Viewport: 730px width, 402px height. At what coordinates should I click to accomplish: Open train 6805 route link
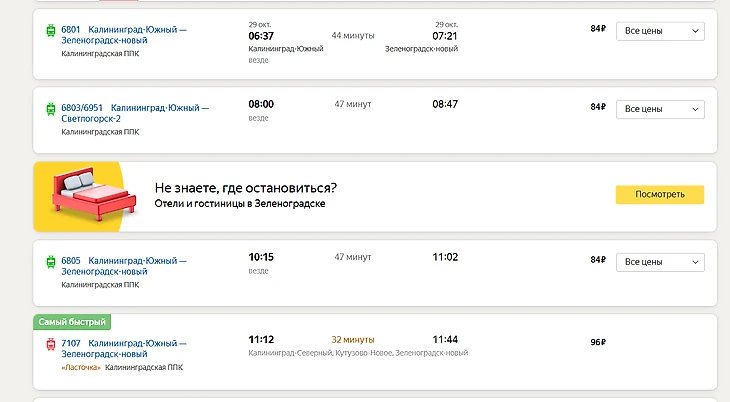pos(124,266)
